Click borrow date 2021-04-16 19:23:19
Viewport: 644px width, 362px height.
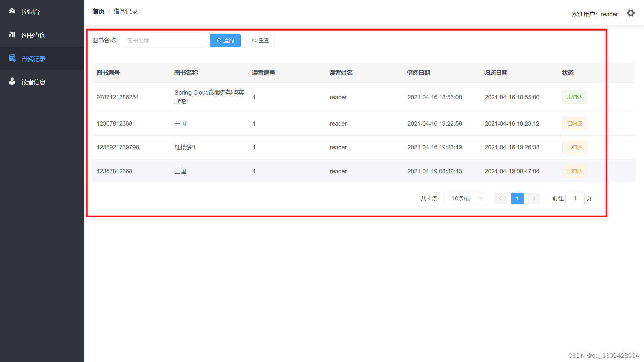pyautogui.click(x=435, y=147)
